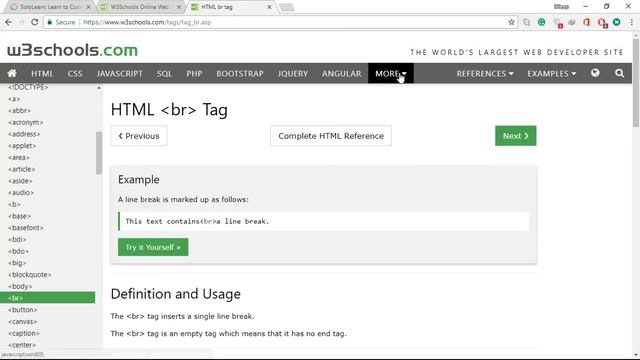
Task: Open the JAVASCRIPT menu item
Action: pos(120,73)
